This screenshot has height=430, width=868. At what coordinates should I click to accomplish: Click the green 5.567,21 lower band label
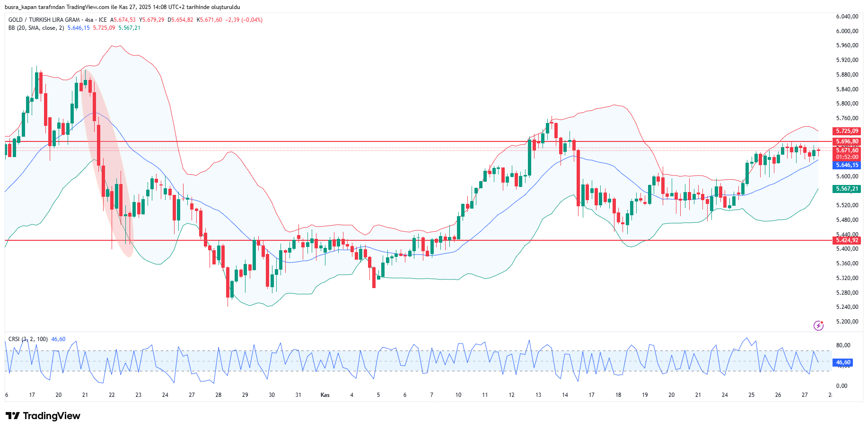(846, 189)
